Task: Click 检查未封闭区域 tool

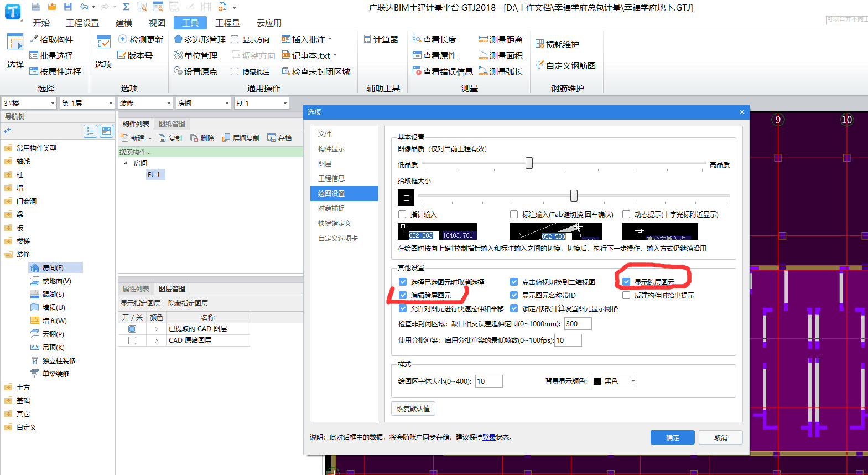Action: [316, 71]
